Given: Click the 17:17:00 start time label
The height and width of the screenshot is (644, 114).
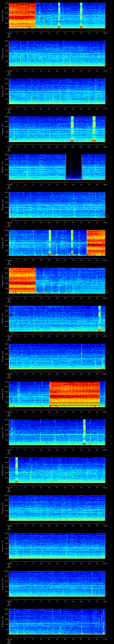Looking at the screenshot, I should tap(9, 147).
